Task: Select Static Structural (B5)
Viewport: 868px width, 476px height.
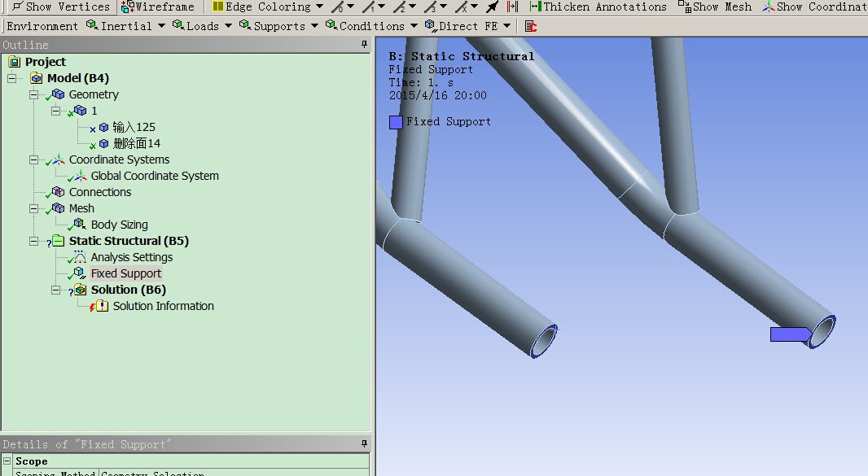Action: tap(129, 241)
